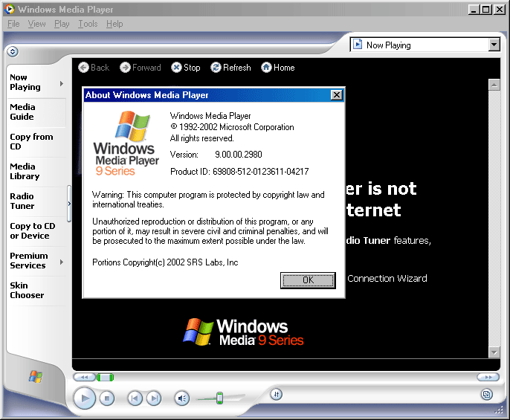This screenshot has height=420, width=510.
Task: Open the Now Playing playlist dropdown
Action: (x=494, y=45)
